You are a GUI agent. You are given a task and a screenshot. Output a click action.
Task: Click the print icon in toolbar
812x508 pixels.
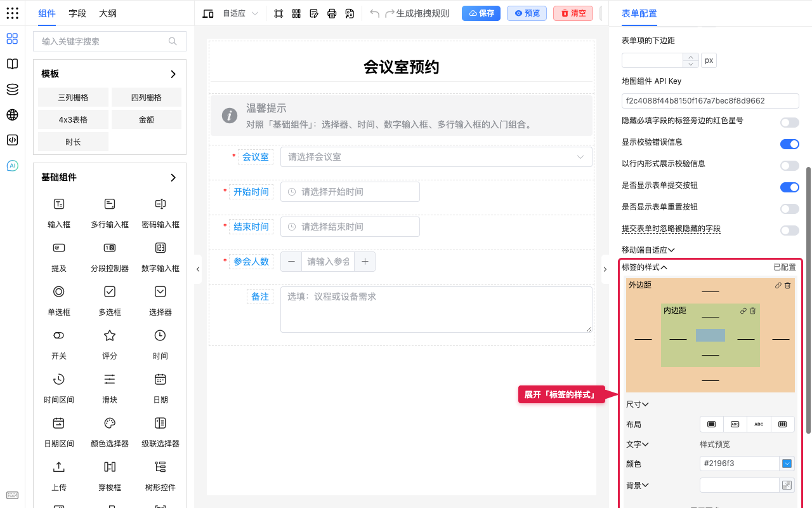pyautogui.click(x=332, y=13)
